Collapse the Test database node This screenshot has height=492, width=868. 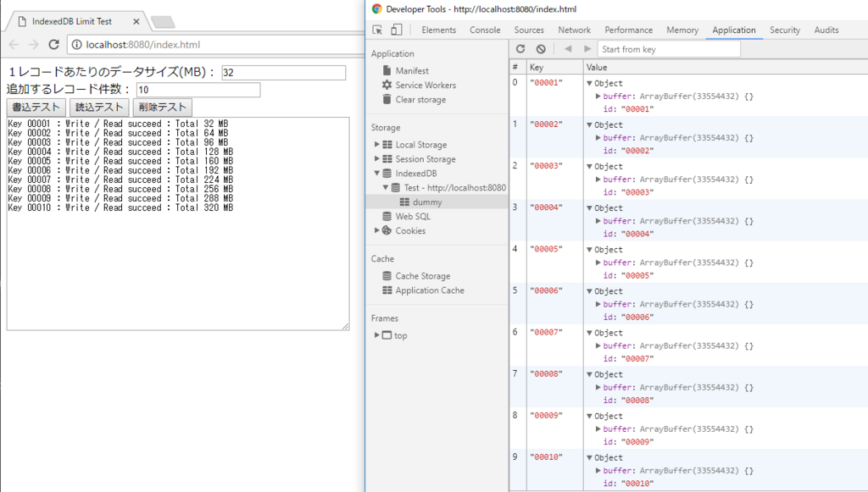[x=386, y=187]
